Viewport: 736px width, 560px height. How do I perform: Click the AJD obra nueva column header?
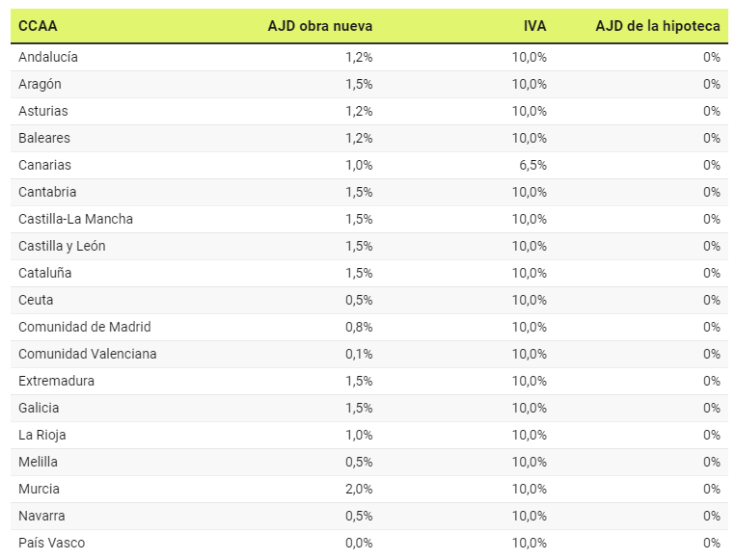click(319, 26)
